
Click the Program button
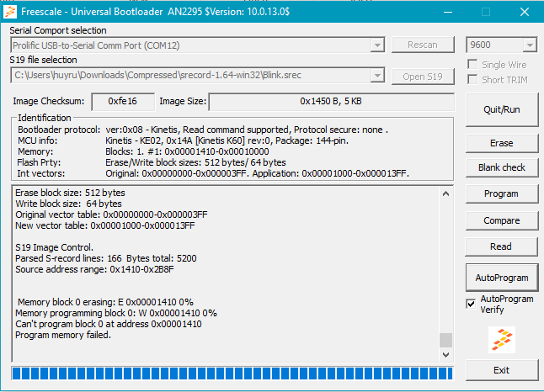tap(502, 193)
